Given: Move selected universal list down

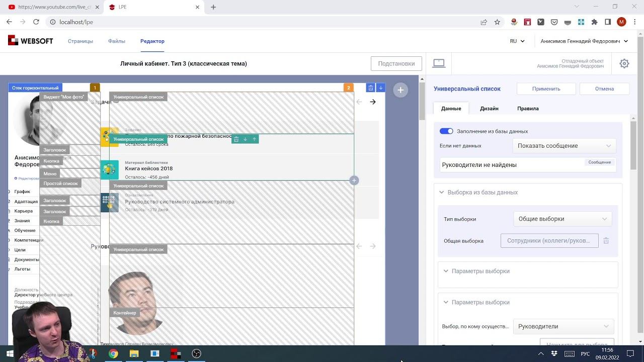Looking at the screenshot, I should coord(245,139).
